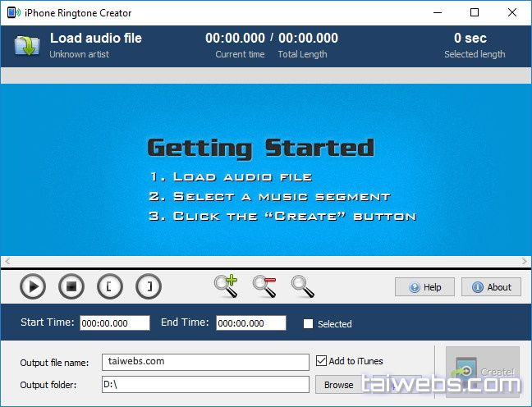Screen dimensions: 532x407
Task: Set selection end with right bracket button
Action: [149, 286]
